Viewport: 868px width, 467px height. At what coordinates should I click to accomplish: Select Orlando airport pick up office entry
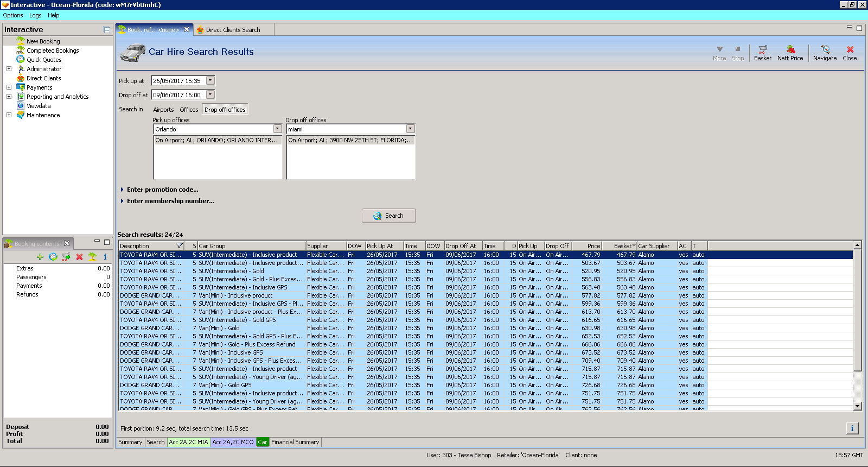coord(217,140)
